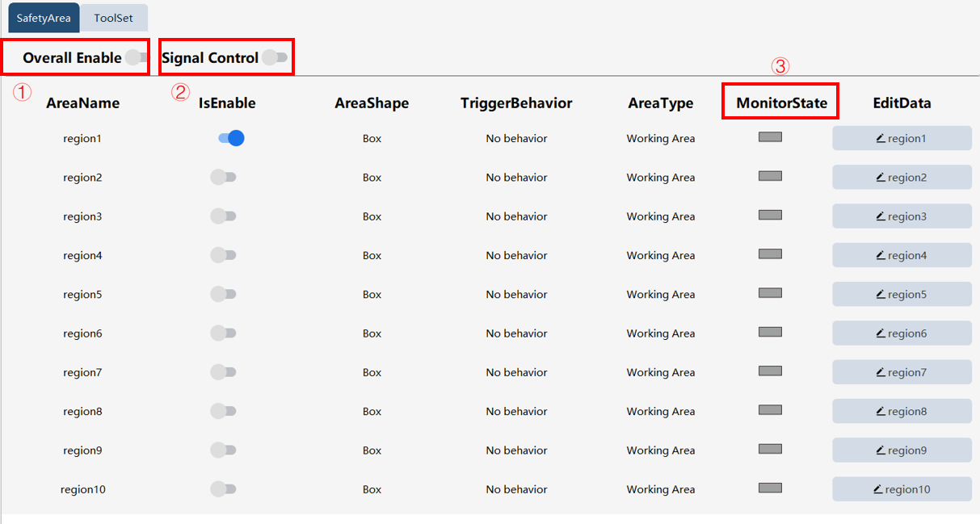The height and width of the screenshot is (524, 980).
Task: Click the Box shape cell for region6
Action: click(372, 333)
